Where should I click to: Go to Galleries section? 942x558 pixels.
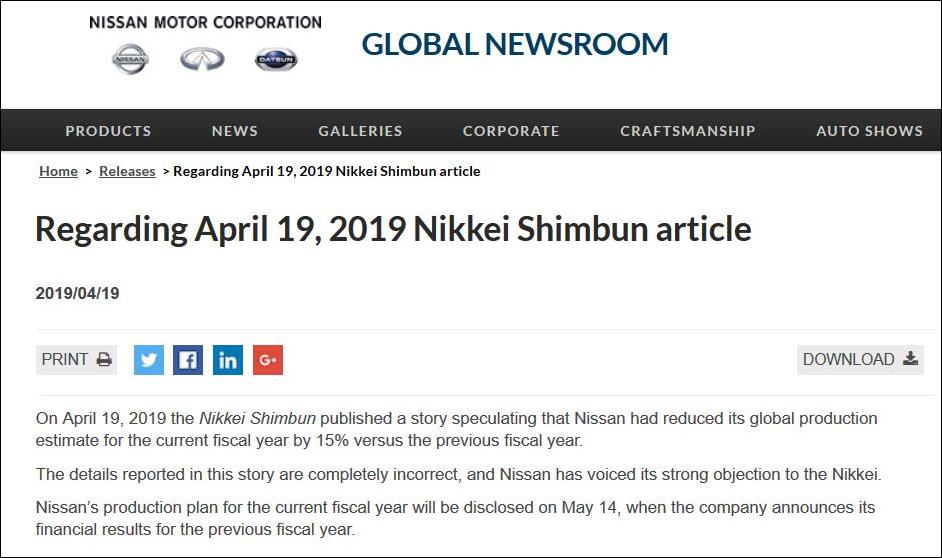360,131
